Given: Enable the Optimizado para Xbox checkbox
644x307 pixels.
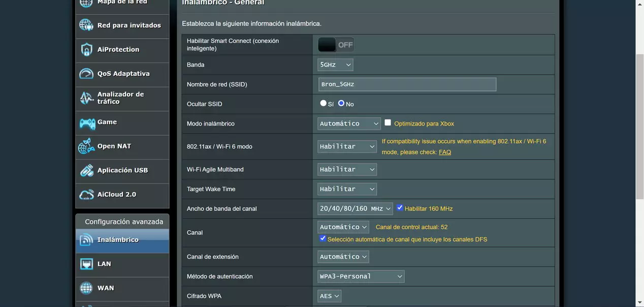Looking at the screenshot, I should click(x=388, y=122).
